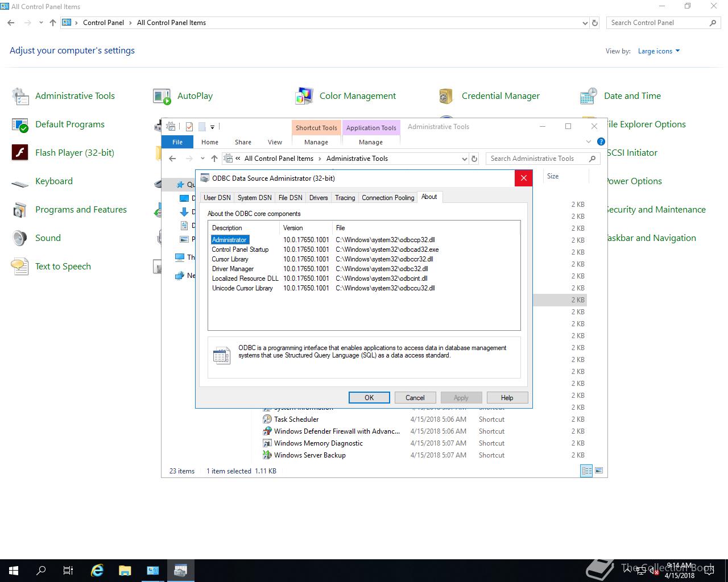This screenshot has width=728, height=582.
Task: Open the File ribbon tab
Action: 177,142
